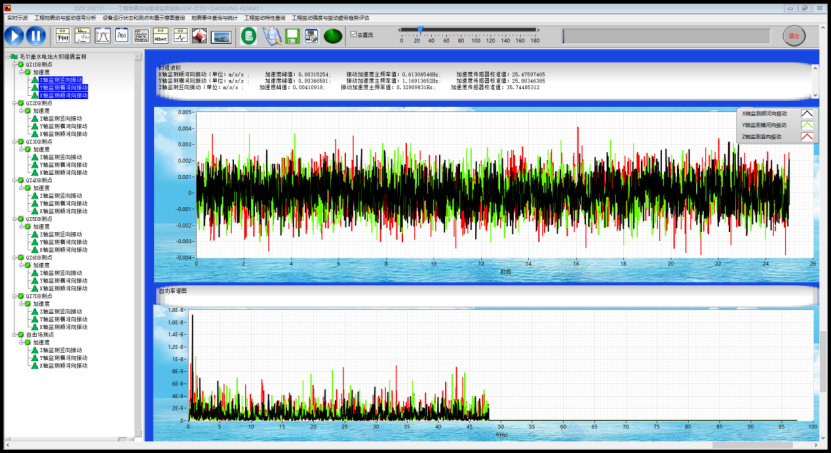Open the statistics table tool icon
The image size is (831, 453).
click(x=141, y=35)
